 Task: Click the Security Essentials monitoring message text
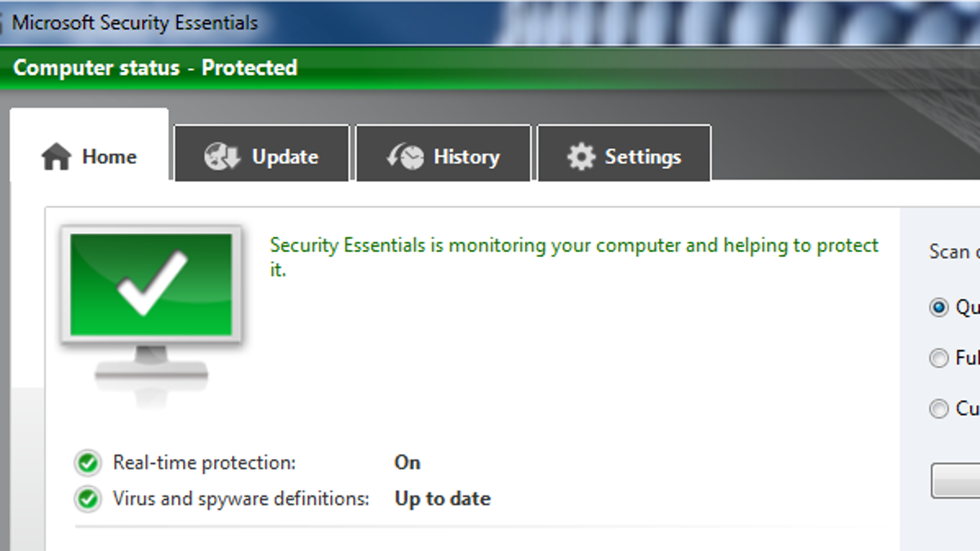(x=574, y=257)
